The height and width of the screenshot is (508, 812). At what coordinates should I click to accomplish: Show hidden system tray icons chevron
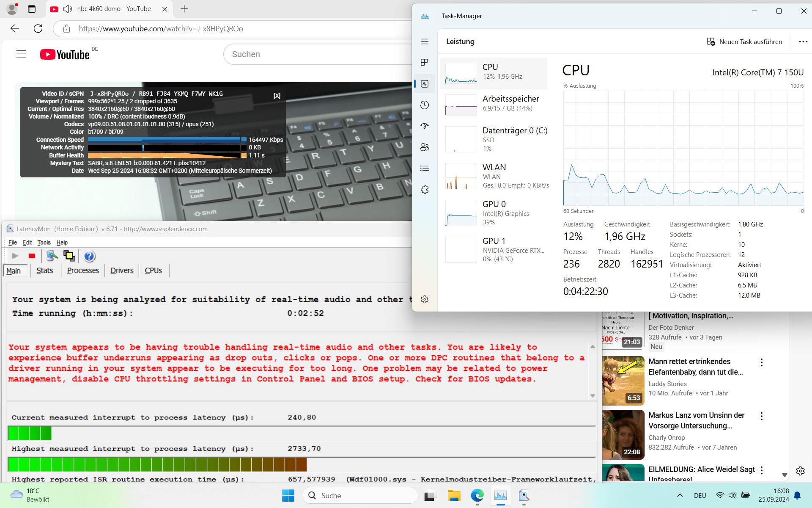tap(680, 495)
